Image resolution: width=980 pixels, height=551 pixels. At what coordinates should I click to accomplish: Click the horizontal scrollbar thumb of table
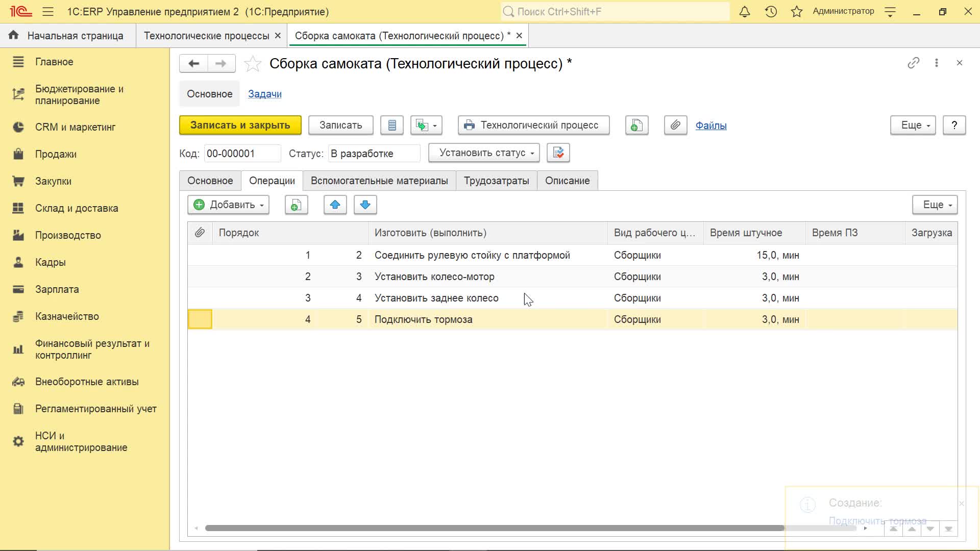tap(494, 528)
